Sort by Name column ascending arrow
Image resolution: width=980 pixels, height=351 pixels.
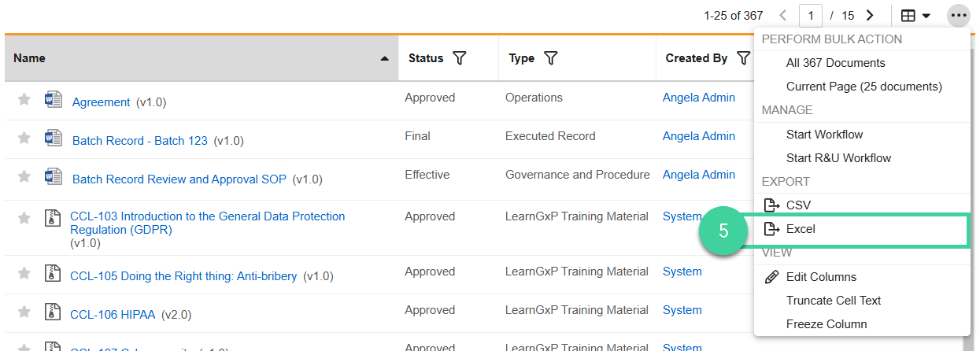pyautogui.click(x=384, y=59)
